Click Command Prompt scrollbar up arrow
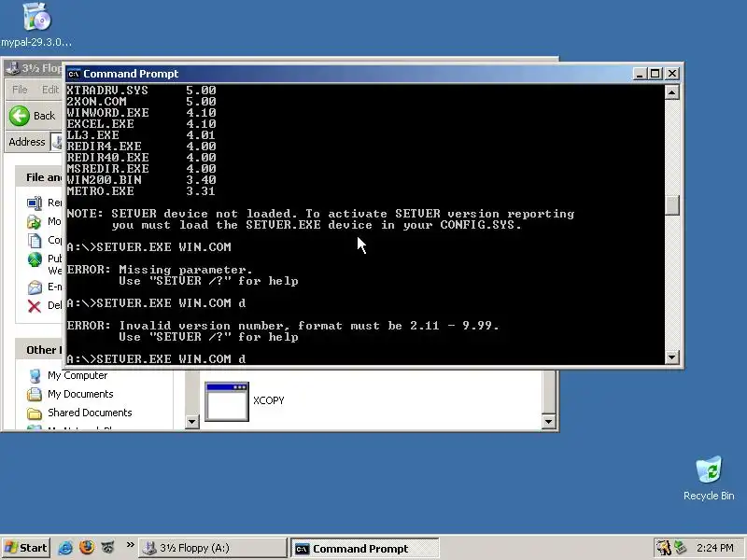The height and width of the screenshot is (560, 747). pos(671,91)
